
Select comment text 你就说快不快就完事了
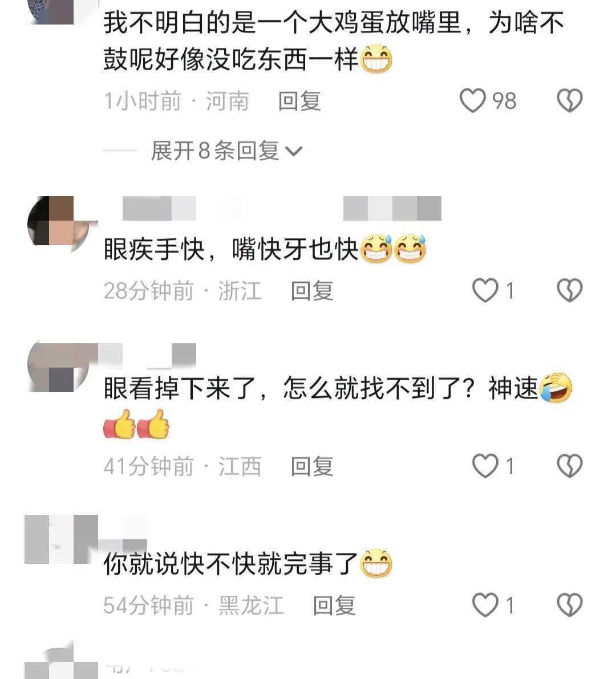click(x=231, y=564)
